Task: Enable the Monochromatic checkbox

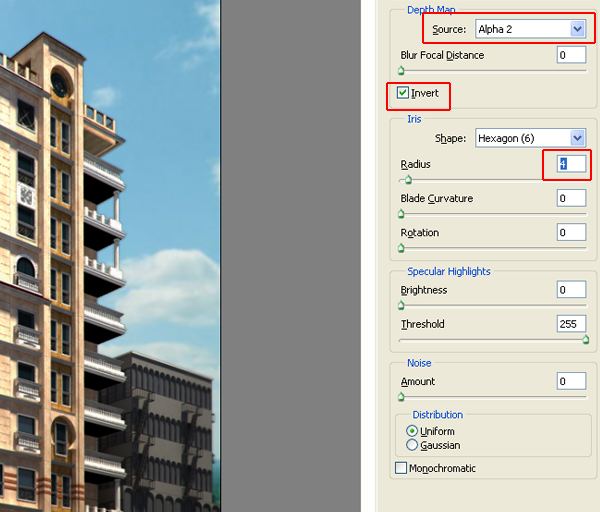Action: coord(402,468)
